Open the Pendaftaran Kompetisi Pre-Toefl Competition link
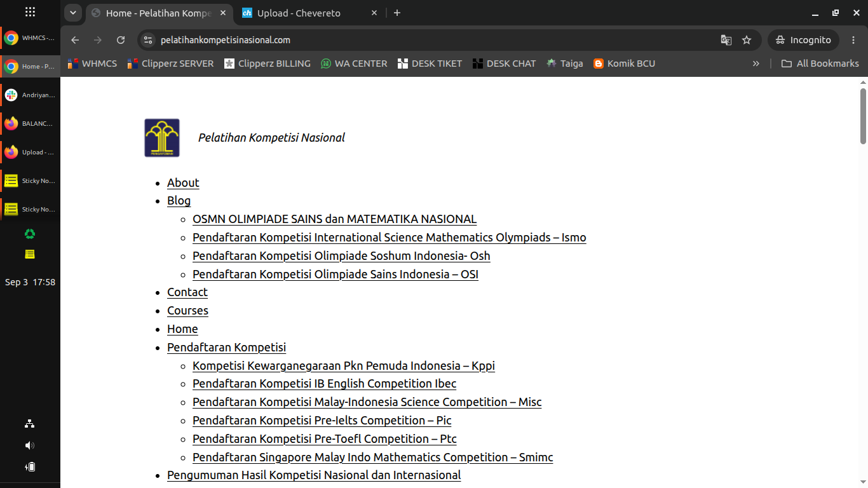The height and width of the screenshot is (488, 868). pos(325,438)
